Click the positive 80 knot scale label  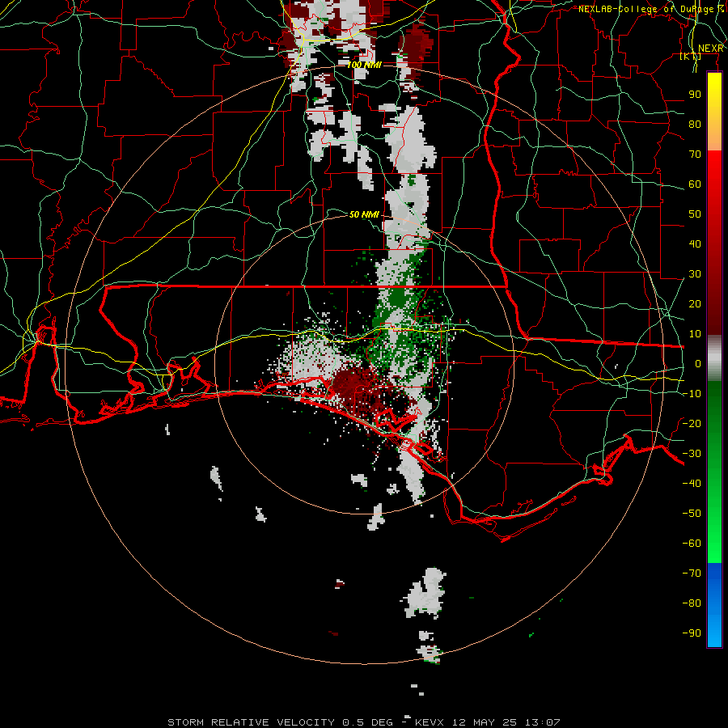point(695,125)
